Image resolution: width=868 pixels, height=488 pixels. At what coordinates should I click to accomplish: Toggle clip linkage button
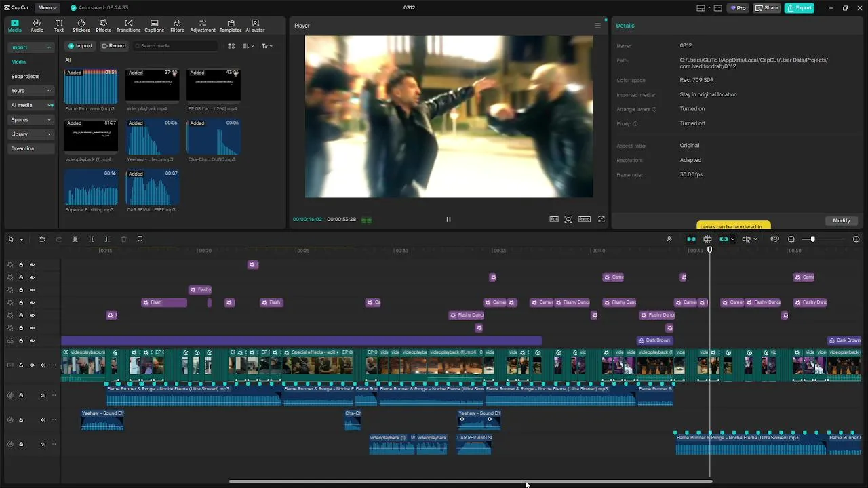pos(724,239)
